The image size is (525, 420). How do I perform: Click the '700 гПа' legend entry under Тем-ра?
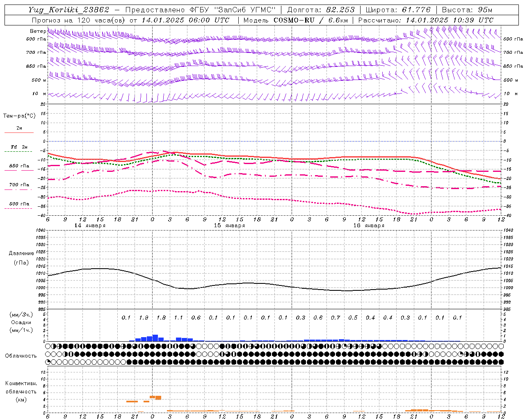click(19, 185)
